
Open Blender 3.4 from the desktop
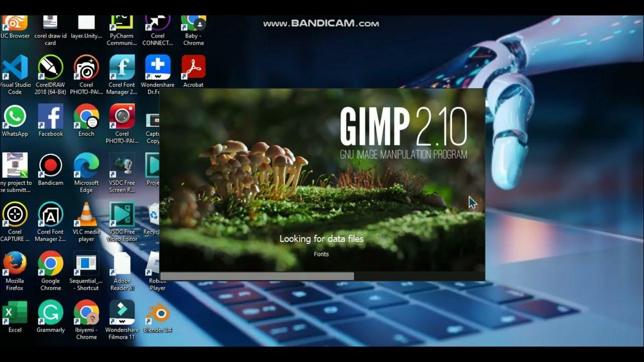click(x=157, y=316)
